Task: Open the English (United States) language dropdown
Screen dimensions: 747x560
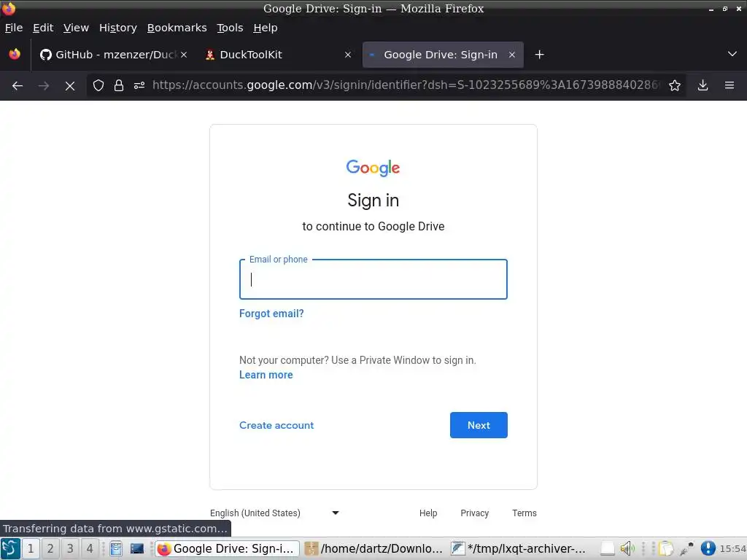Action: point(274,513)
